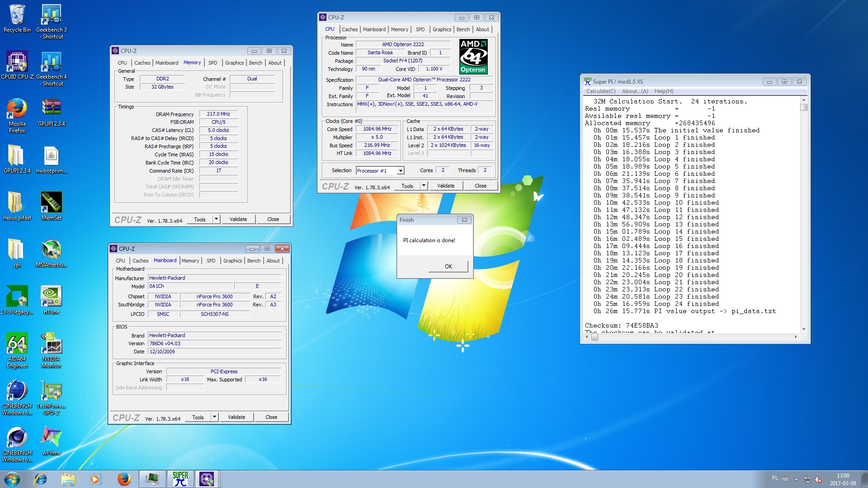Open About tab in Memory window

[274, 63]
